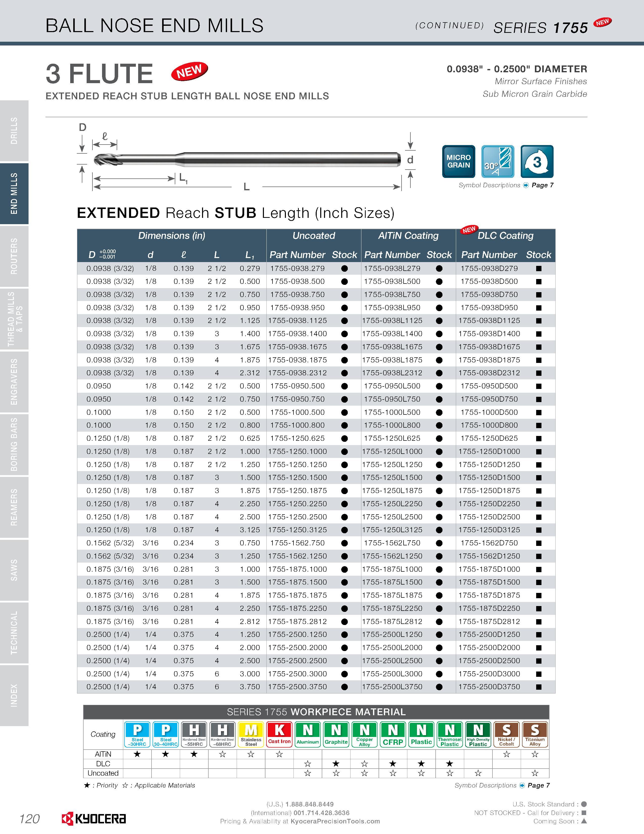Click the Coming Soon triangle legend symbol
The height and width of the screenshot is (834, 644).
[584, 821]
